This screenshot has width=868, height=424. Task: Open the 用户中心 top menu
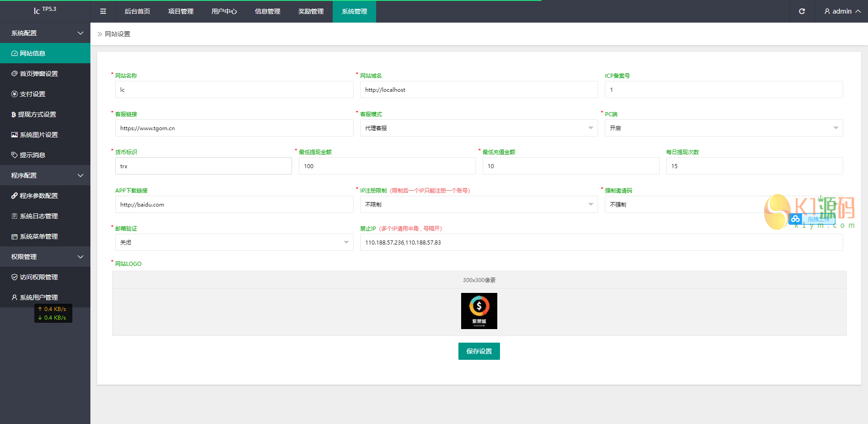coord(224,11)
